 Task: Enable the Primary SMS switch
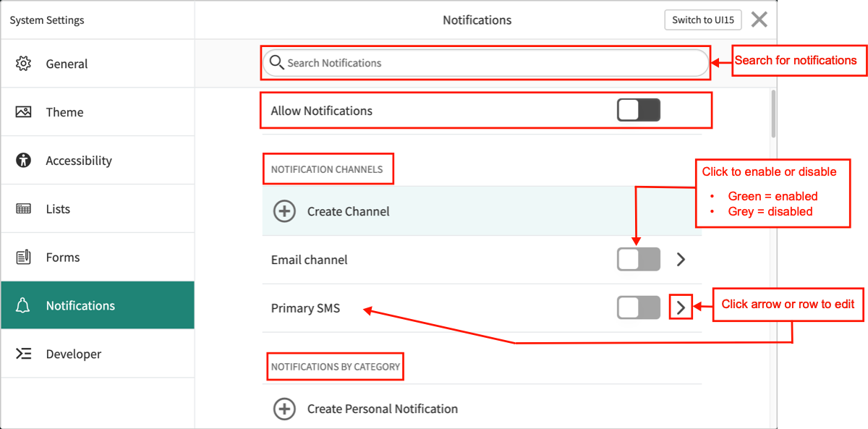click(x=639, y=308)
